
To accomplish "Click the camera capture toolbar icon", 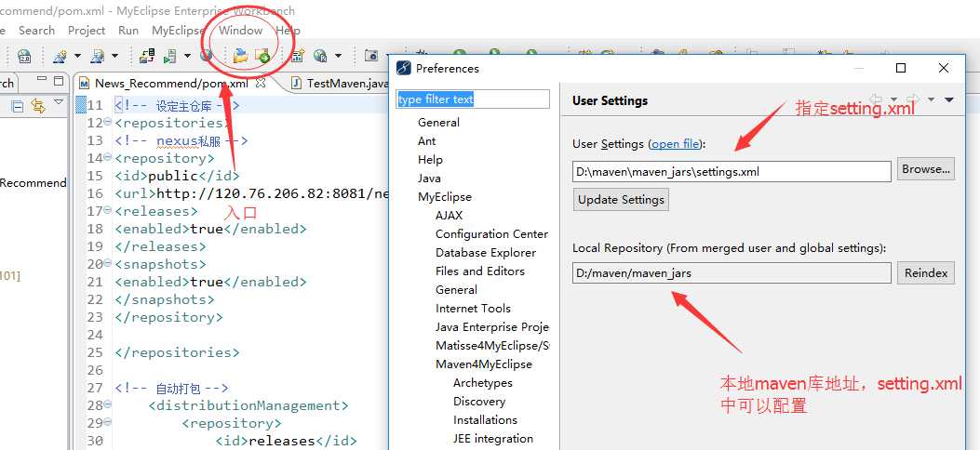I will coord(371,56).
